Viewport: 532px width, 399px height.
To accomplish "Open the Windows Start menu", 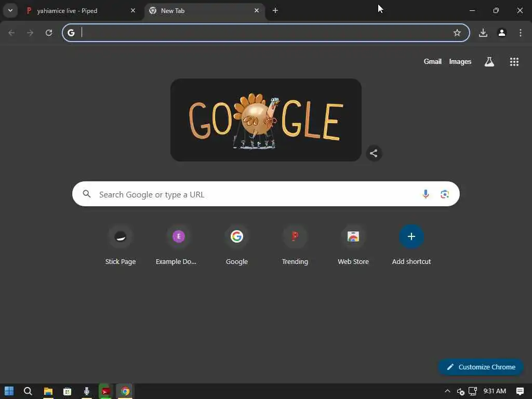I will (x=9, y=391).
